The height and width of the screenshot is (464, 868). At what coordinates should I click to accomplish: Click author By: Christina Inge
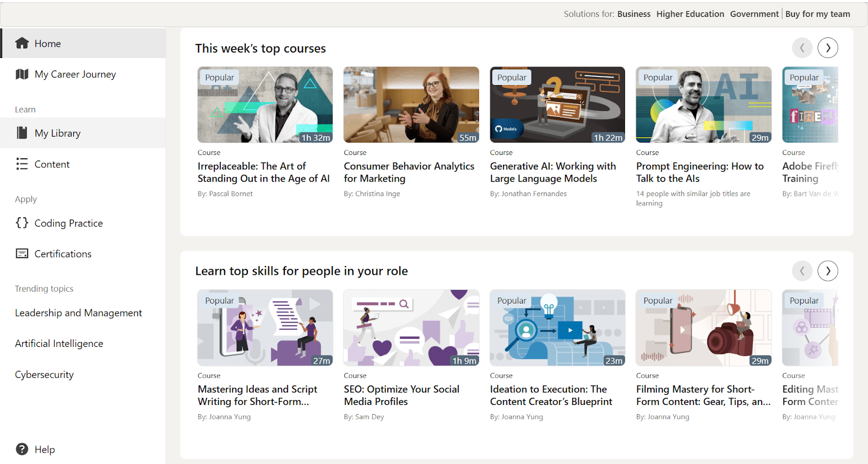click(372, 194)
